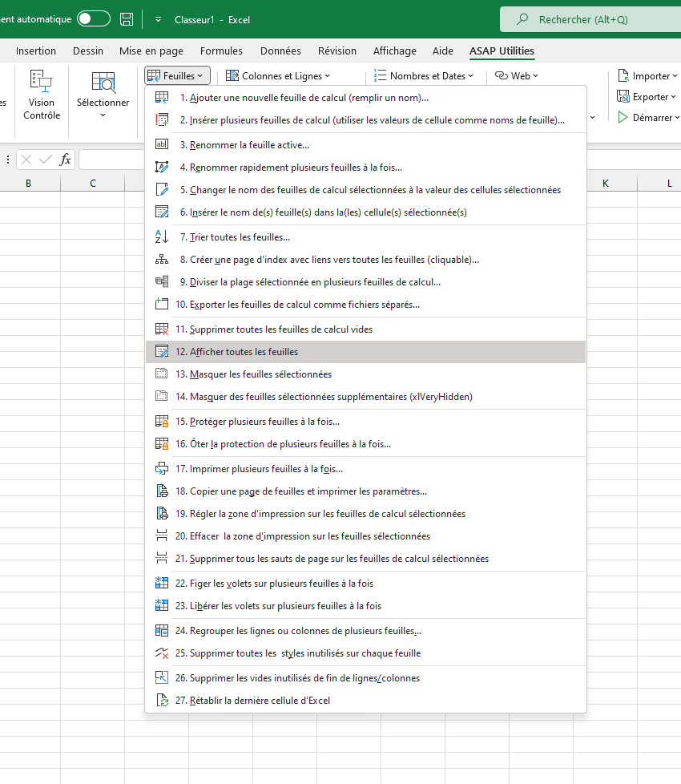Click lock icon for Protéger plusieurs feuilles
The width and height of the screenshot is (681, 784).
pos(161,422)
